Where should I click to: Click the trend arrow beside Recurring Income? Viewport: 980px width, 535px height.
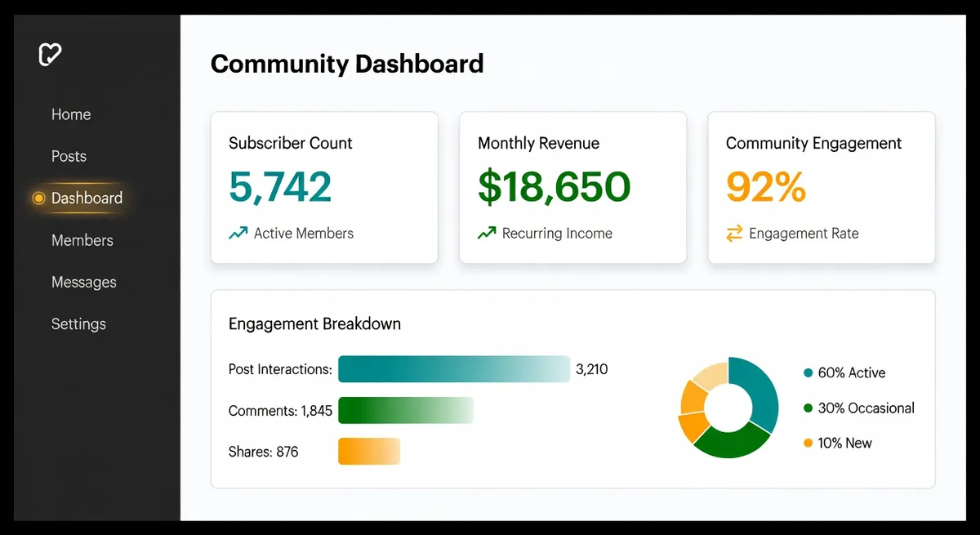[487, 234]
